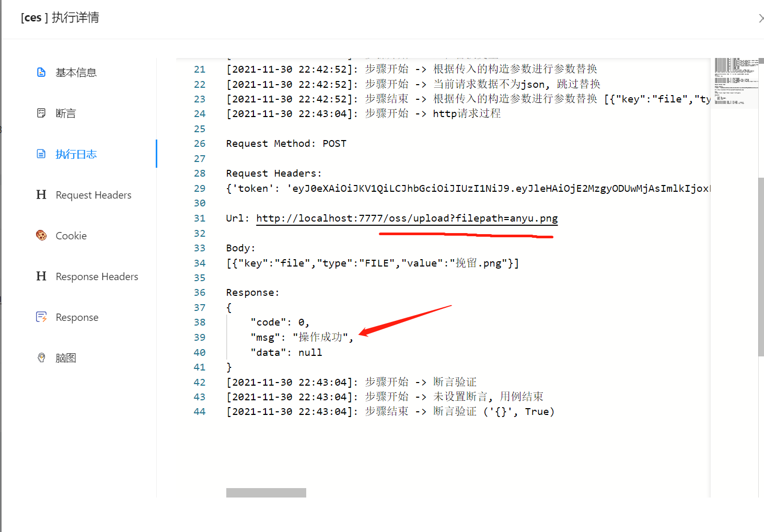Image resolution: width=764 pixels, height=532 pixels.
Task: Select the 执行日志 tab label
Action: (x=76, y=154)
